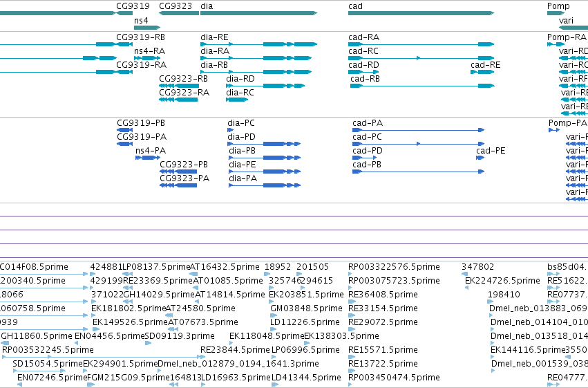Select protein CG9319-PB
The width and height of the screenshot is (588, 388).
coord(141,123)
